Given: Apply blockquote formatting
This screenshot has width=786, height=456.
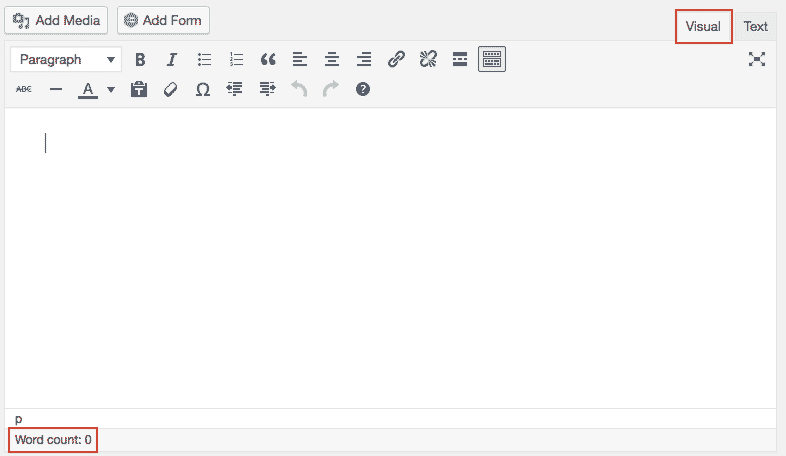Looking at the screenshot, I should (x=268, y=60).
